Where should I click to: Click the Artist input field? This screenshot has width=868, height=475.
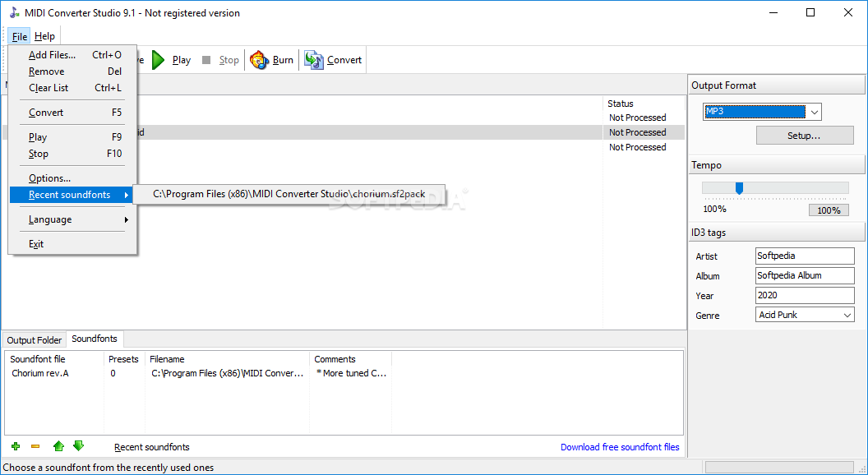point(805,256)
